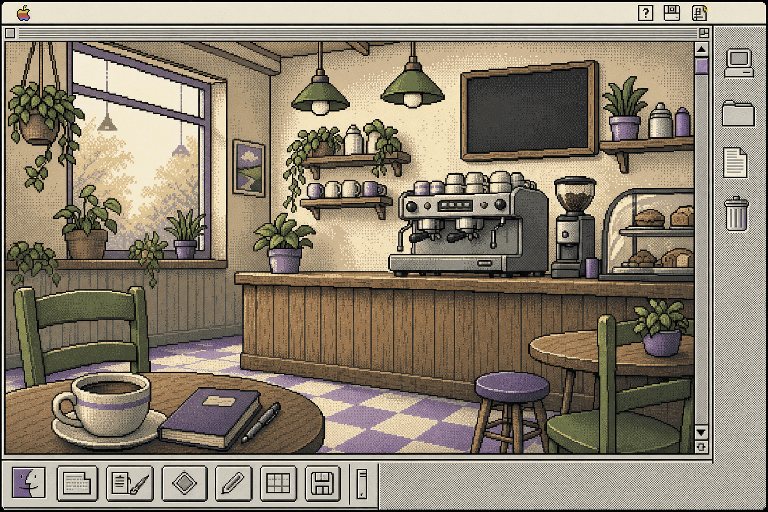Viewport: 768px width, 512px height.
Task: Click the window zoom box
Action: pyautogui.click(x=704, y=33)
